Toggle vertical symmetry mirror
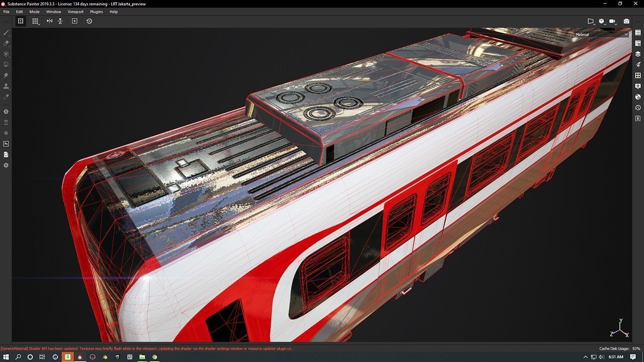The width and height of the screenshot is (644, 362). point(60,21)
